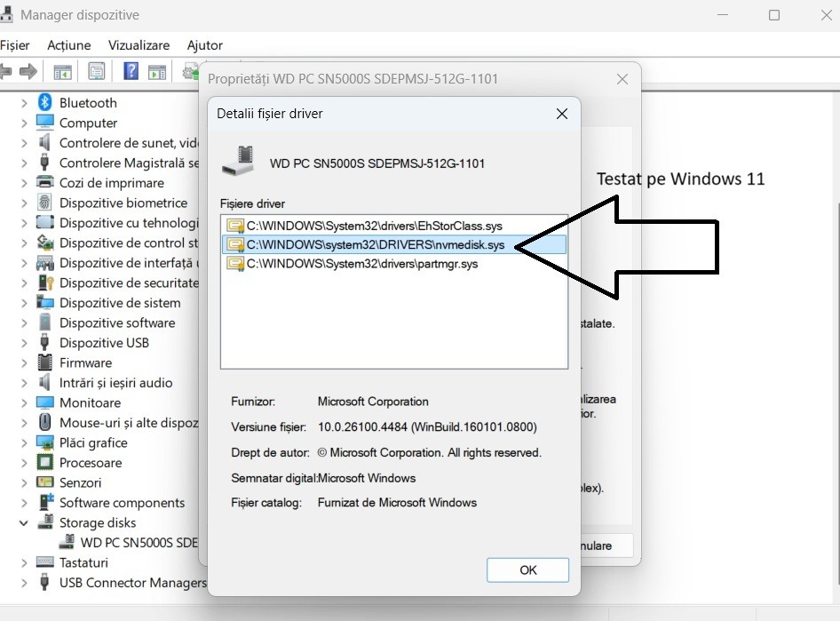
Task: Select Controlere de sunet tree item
Action: click(129, 142)
